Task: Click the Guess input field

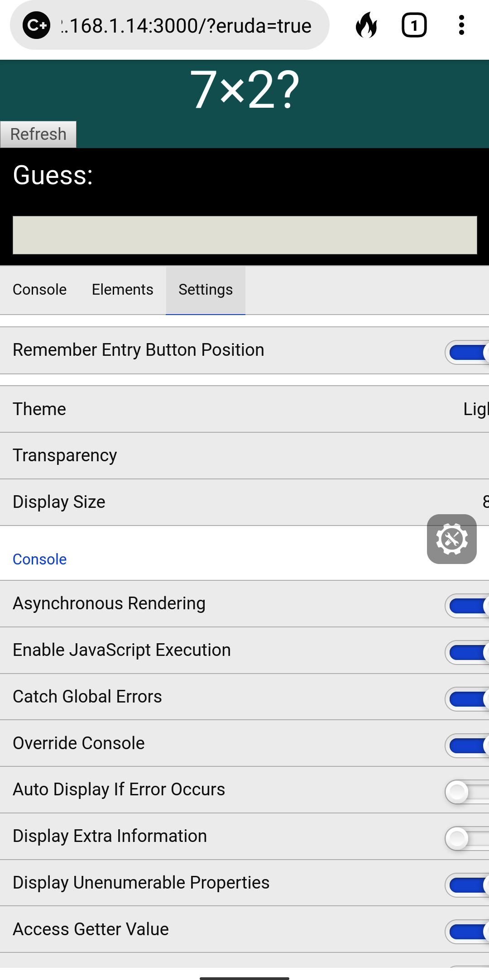Action: pos(244,235)
